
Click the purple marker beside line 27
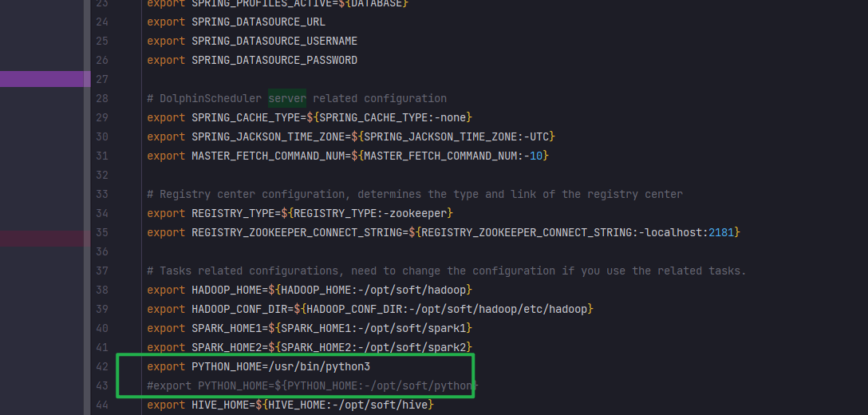tap(45, 79)
